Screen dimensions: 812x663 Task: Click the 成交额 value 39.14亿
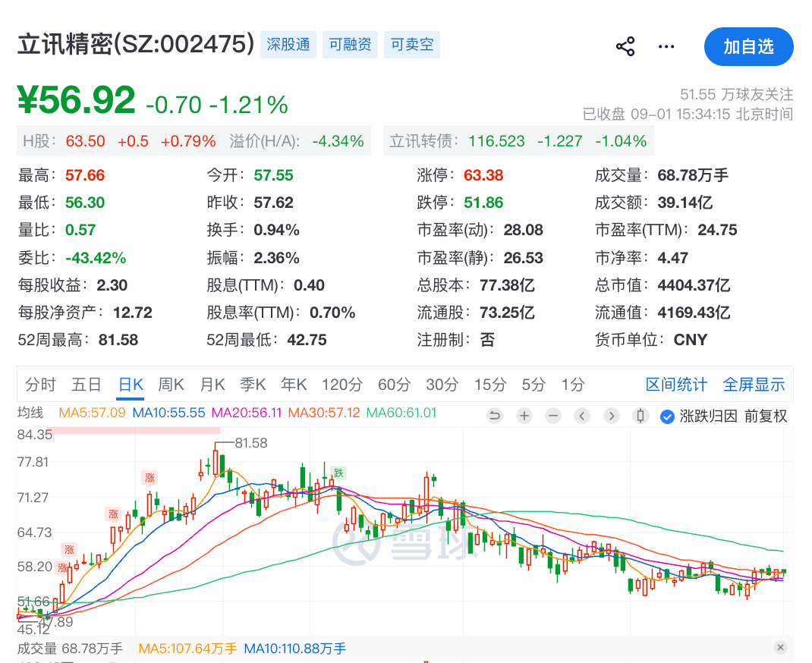point(685,203)
